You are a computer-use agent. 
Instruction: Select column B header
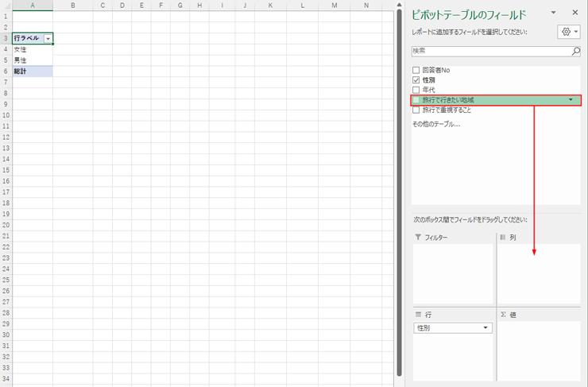72,6
